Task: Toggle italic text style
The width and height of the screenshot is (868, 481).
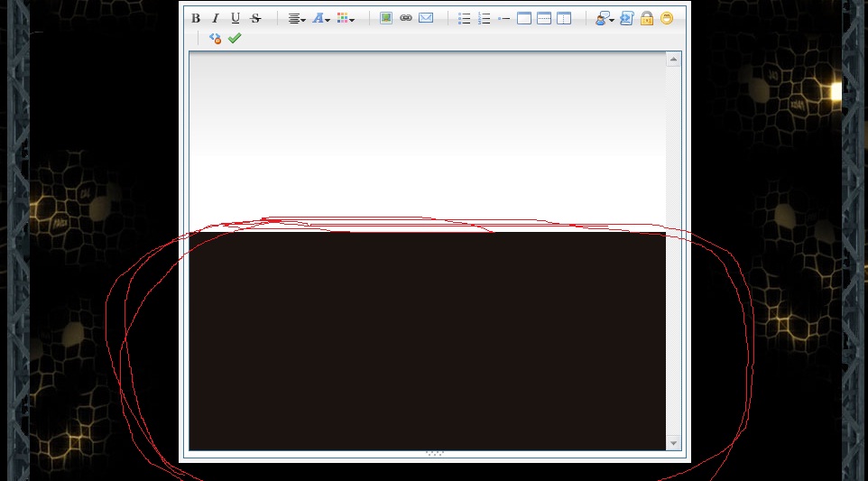Action: (216, 18)
